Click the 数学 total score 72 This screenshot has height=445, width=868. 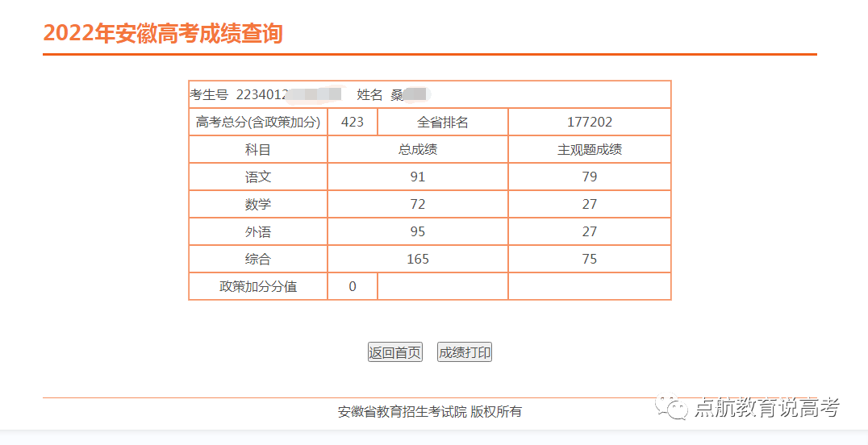point(418,204)
